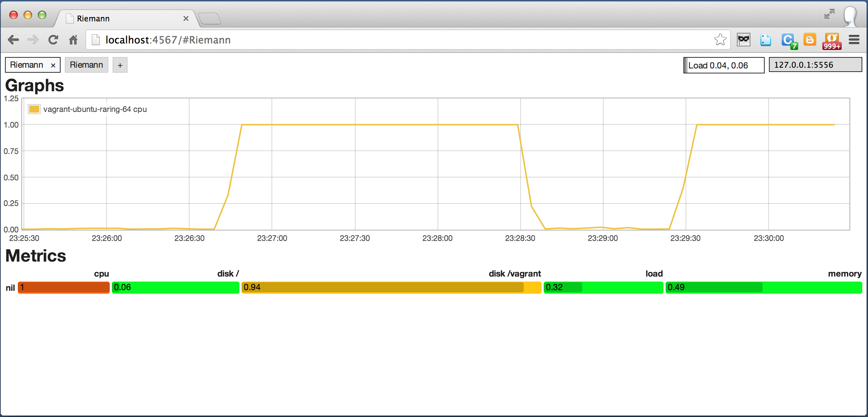Image resolution: width=868 pixels, height=417 pixels.
Task: Click the disk /vagrant column header
Action: 515,274
